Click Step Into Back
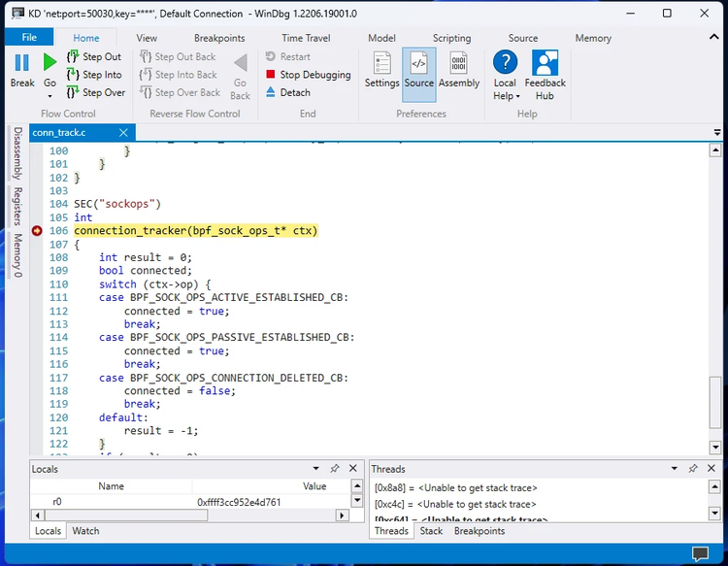 pyautogui.click(x=178, y=75)
